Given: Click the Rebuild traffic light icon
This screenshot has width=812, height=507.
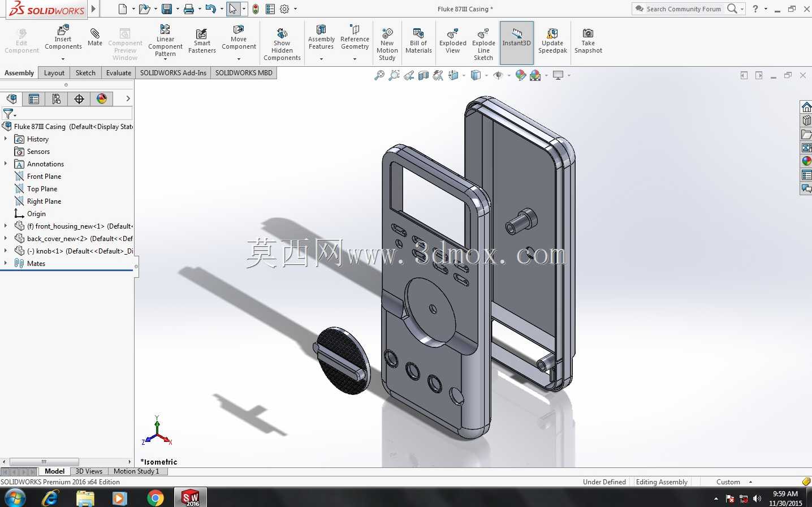Looking at the screenshot, I should click(x=256, y=9).
